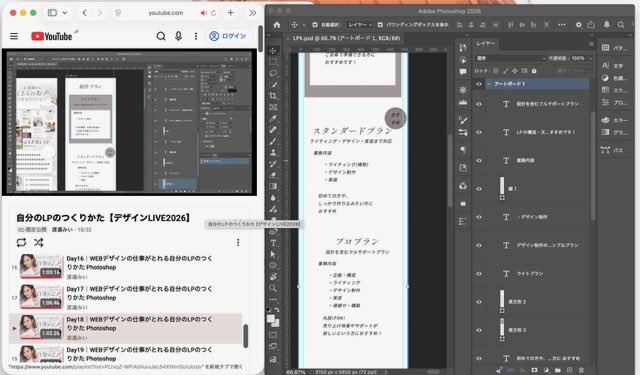Expand the Move tool preset dropdown
The width and height of the screenshot is (640, 375).
point(304,25)
